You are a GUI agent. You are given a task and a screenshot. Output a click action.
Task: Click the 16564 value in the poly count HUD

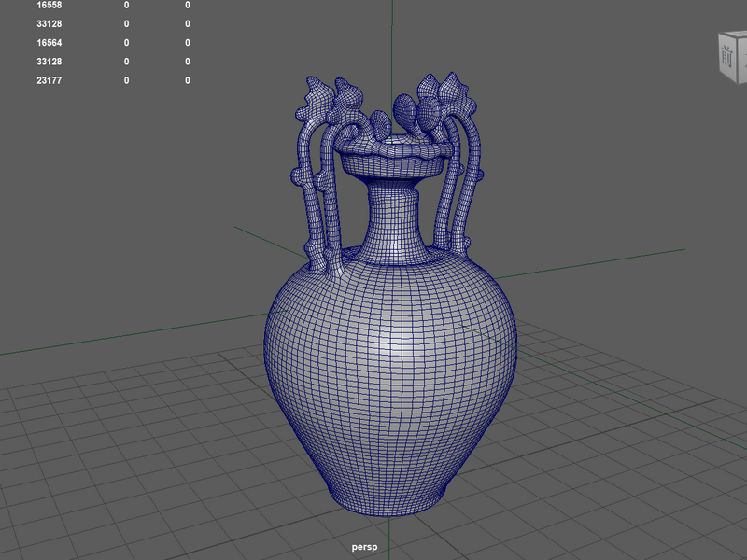click(x=49, y=42)
